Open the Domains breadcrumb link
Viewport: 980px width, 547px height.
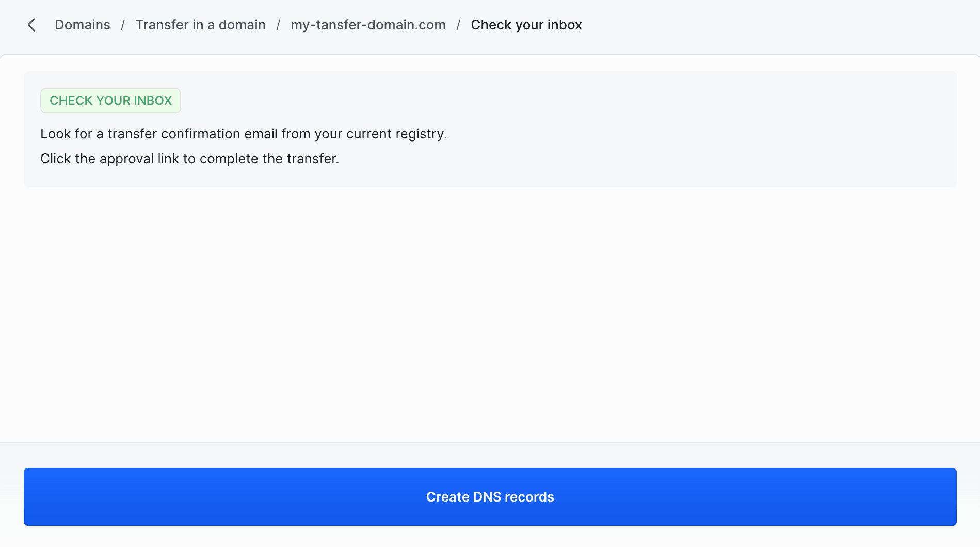83,25
